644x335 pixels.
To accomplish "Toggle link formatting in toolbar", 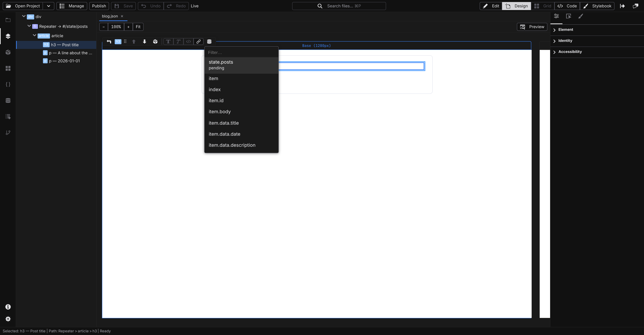I will click(x=199, y=41).
